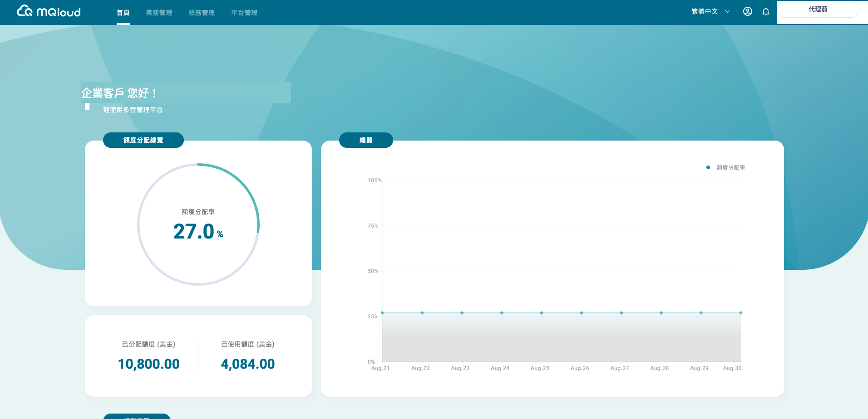Click the Aug.21 chart data point
The image size is (868, 419).
(382, 313)
